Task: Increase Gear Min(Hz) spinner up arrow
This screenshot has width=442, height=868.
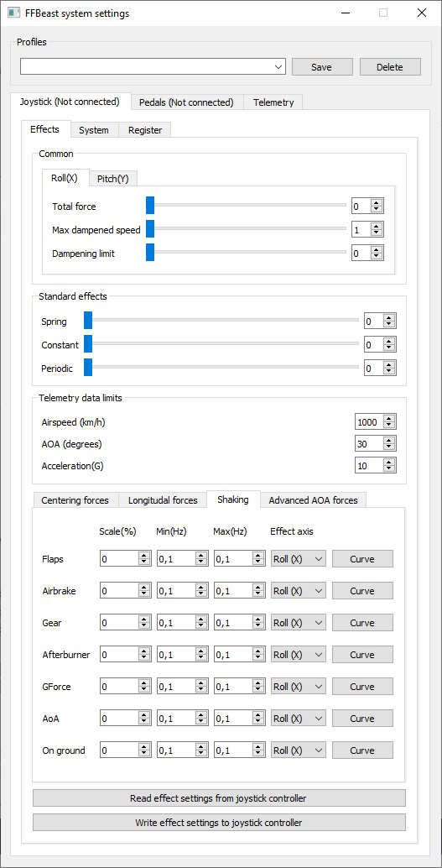Action: coord(201,620)
